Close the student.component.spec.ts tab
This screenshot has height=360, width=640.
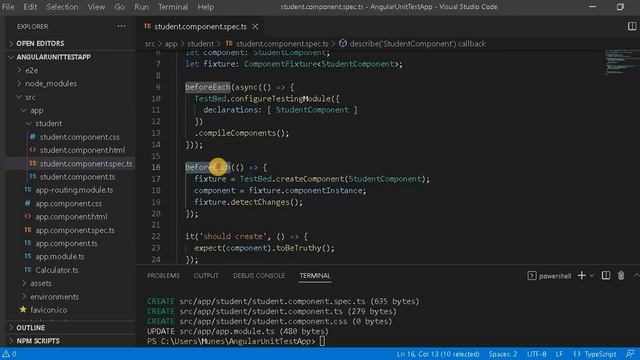(255, 27)
